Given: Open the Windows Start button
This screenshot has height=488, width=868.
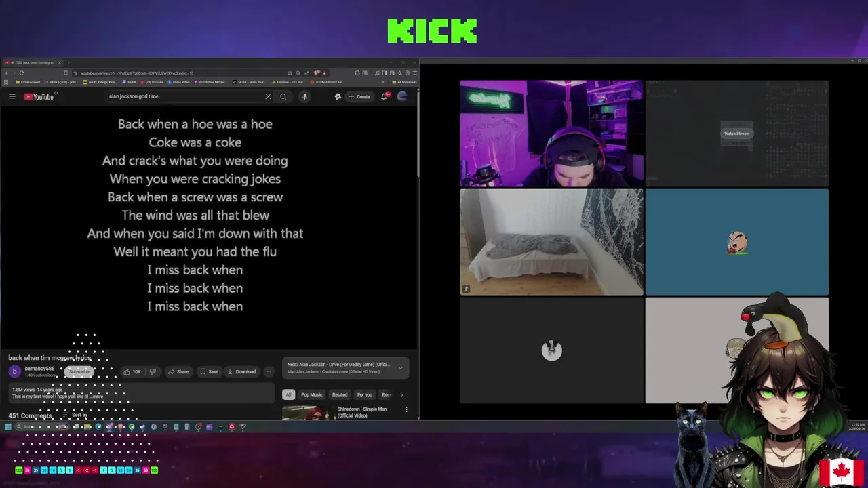Looking at the screenshot, I should click(x=8, y=427).
